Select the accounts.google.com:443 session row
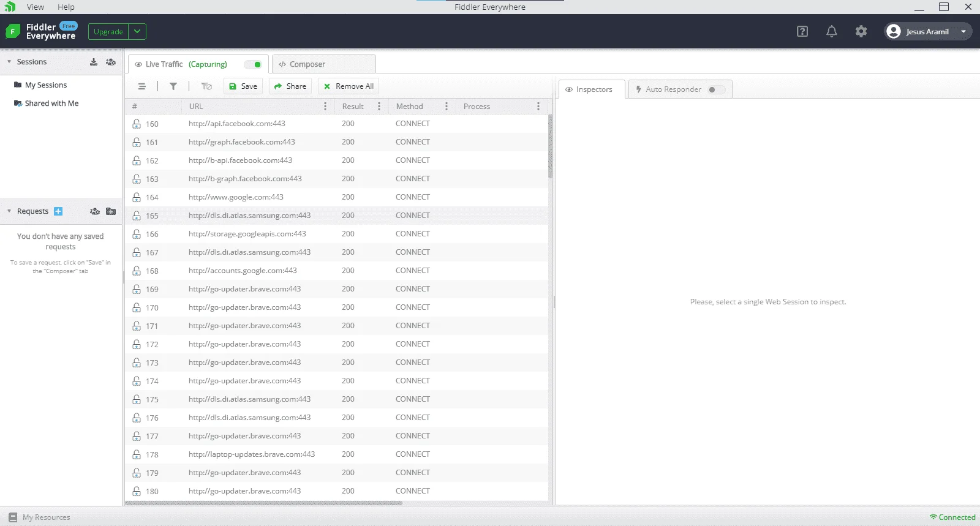This screenshot has width=980, height=526. click(336, 271)
